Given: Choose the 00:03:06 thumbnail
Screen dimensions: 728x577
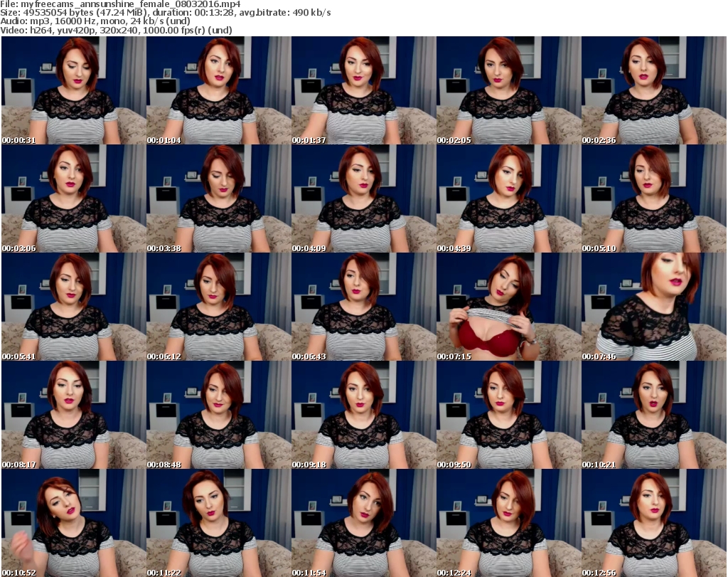Looking at the screenshot, I should pyautogui.click(x=73, y=198).
